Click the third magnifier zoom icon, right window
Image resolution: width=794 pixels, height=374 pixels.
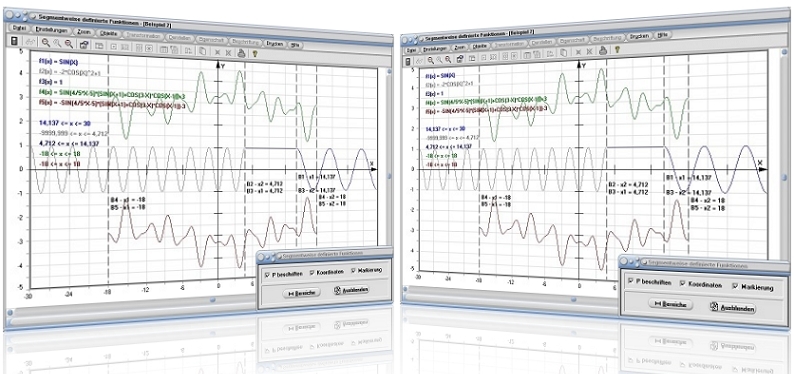448,59
